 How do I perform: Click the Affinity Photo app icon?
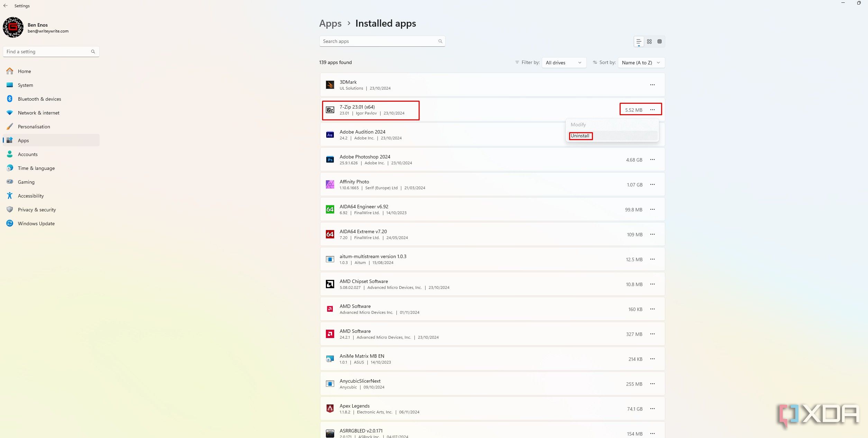point(330,184)
